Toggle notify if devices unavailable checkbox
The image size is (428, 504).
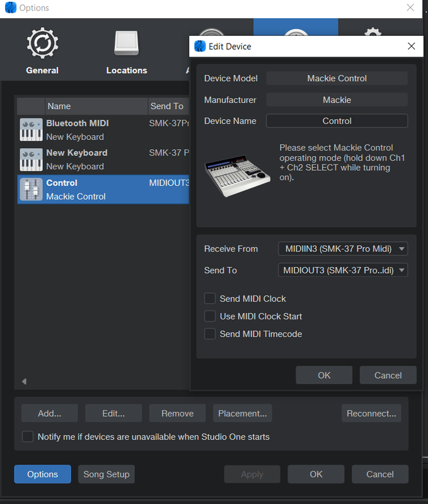pyautogui.click(x=28, y=437)
